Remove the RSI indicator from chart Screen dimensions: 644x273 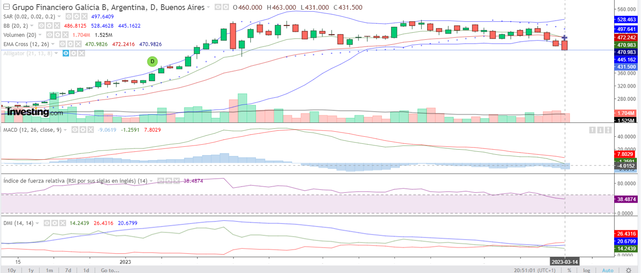[x=176, y=181]
